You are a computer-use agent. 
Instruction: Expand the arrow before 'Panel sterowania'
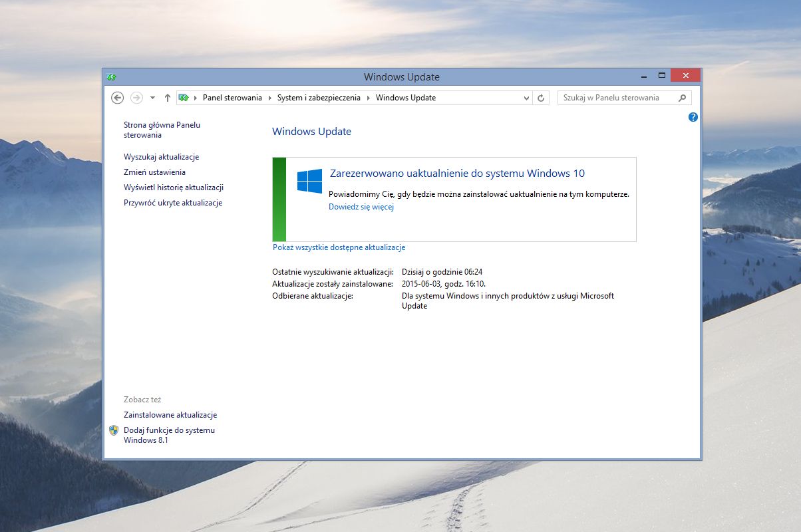coord(195,98)
